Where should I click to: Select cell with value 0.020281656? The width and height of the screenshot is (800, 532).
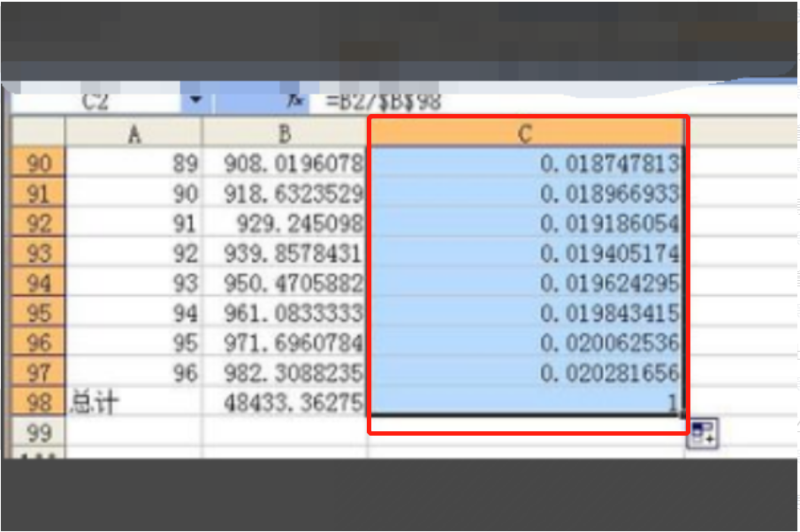(x=526, y=373)
